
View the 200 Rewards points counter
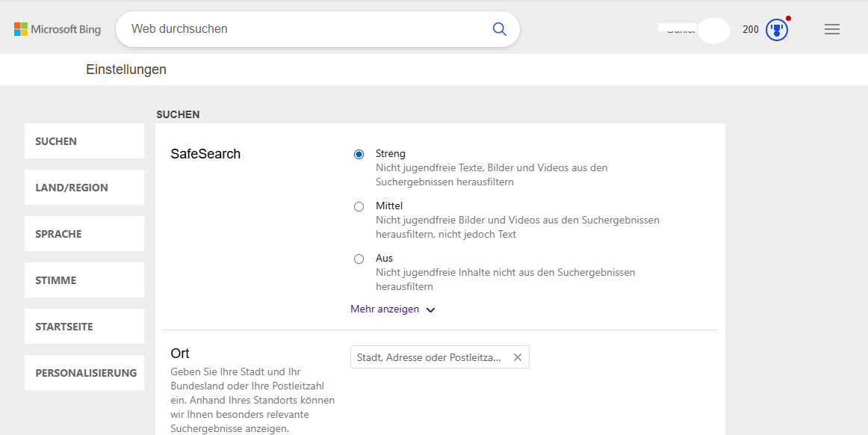point(750,30)
